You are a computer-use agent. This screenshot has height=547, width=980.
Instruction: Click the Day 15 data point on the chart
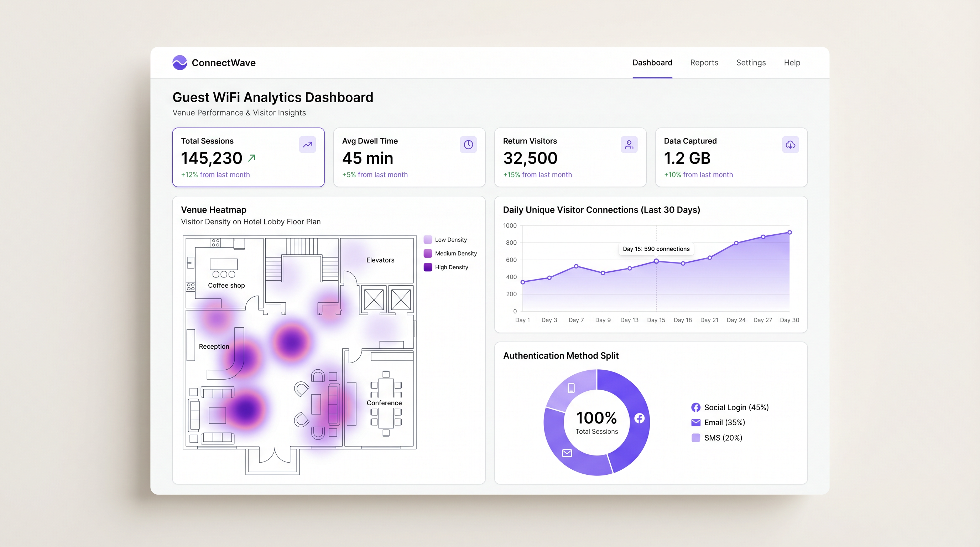click(x=656, y=261)
